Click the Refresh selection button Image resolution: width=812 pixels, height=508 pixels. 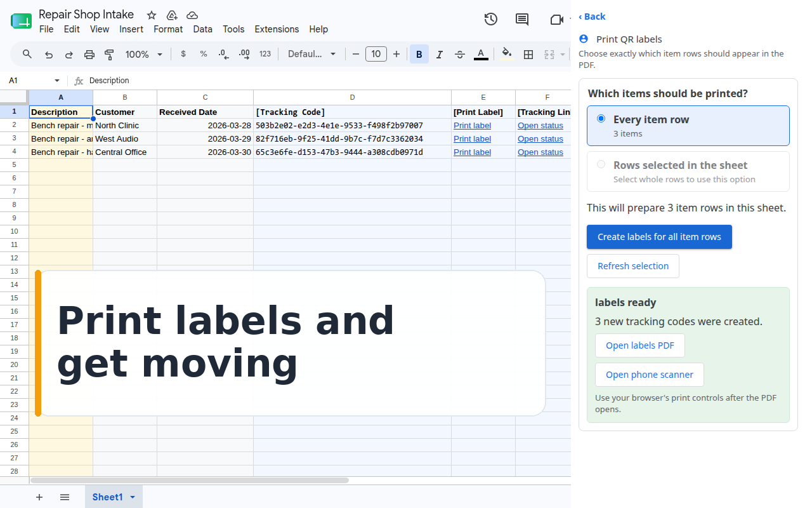click(633, 266)
